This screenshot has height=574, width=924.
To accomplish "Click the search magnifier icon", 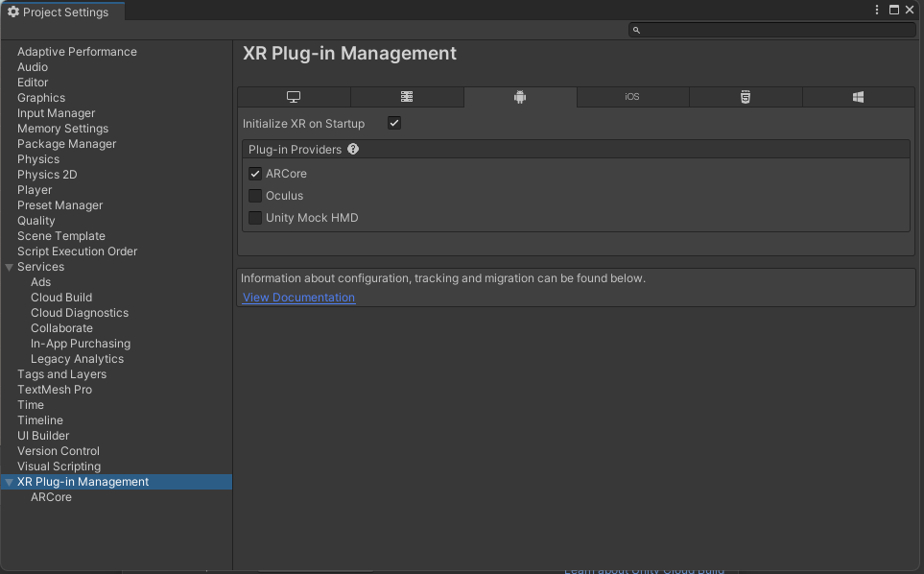I will pyautogui.click(x=636, y=30).
